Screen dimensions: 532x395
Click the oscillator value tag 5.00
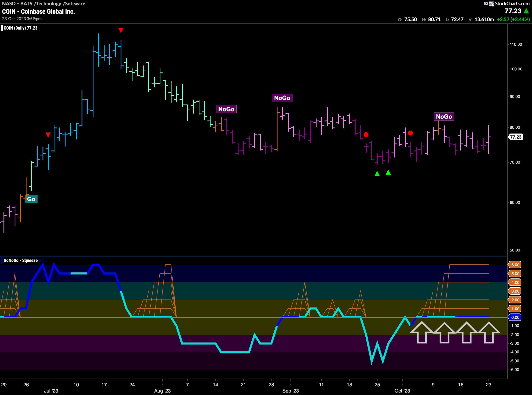pyautogui.click(x=515, y=273)
